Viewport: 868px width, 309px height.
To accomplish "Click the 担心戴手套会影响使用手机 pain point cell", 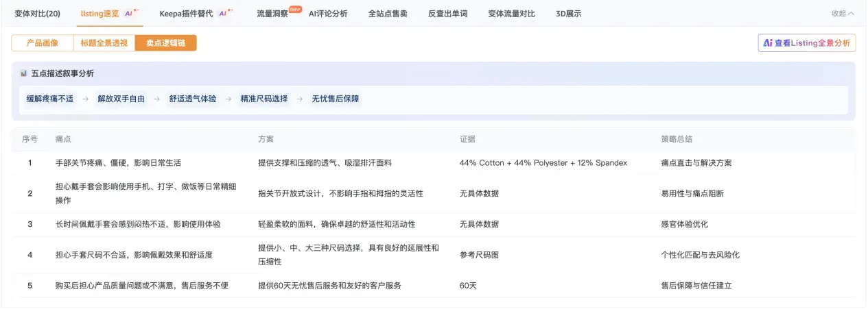I will tap(146, 193).
